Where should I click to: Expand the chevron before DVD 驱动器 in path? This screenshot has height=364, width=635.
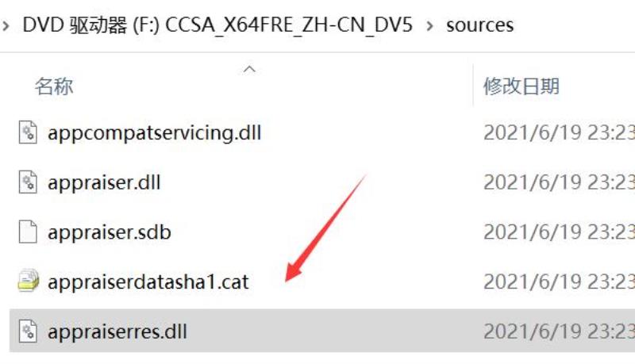[x=6, y=26]
